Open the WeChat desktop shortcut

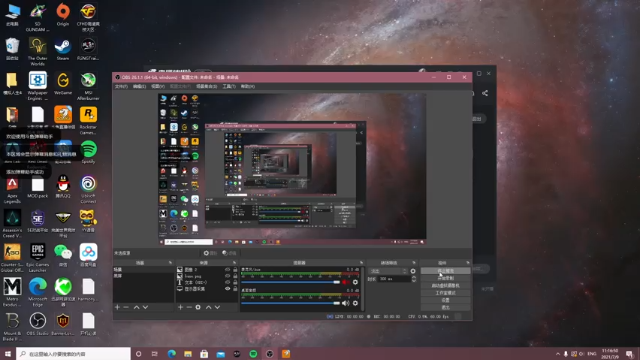(x=63, y=255)
